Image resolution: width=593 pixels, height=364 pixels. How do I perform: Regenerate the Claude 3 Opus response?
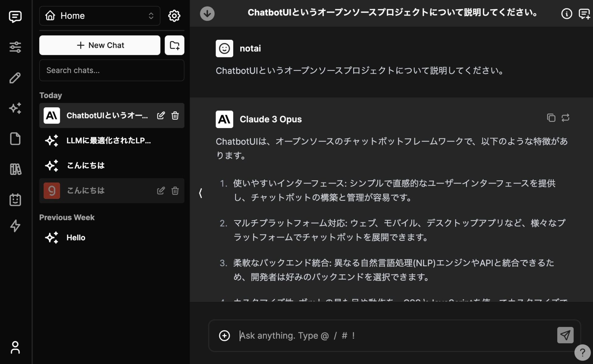(x=565, y=118)
